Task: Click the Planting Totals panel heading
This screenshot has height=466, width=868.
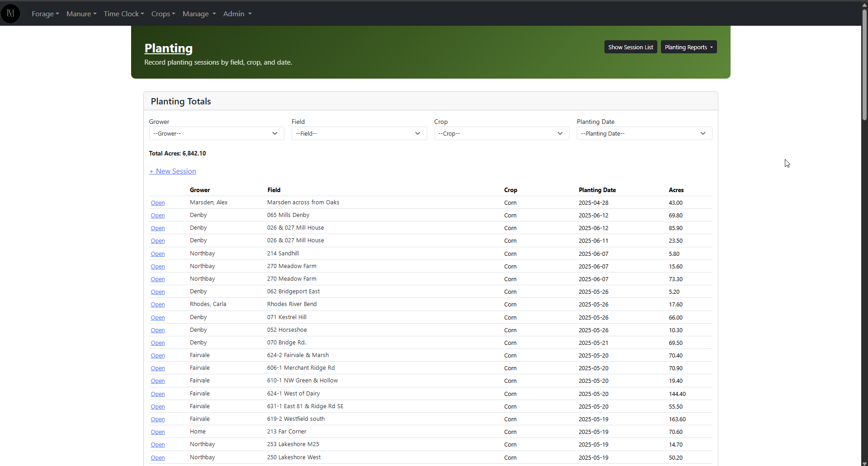Action: [181, 101]
